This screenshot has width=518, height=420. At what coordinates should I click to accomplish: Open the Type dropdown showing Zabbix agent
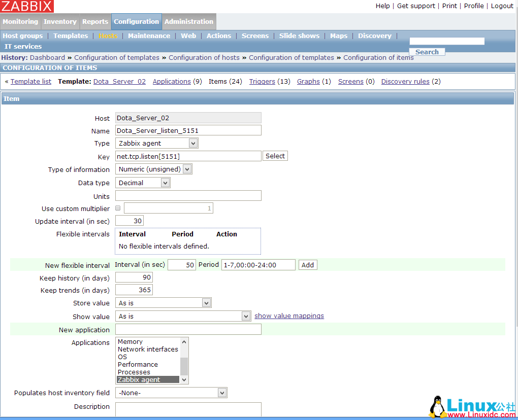pyautogui.click(x=156, y=144)
